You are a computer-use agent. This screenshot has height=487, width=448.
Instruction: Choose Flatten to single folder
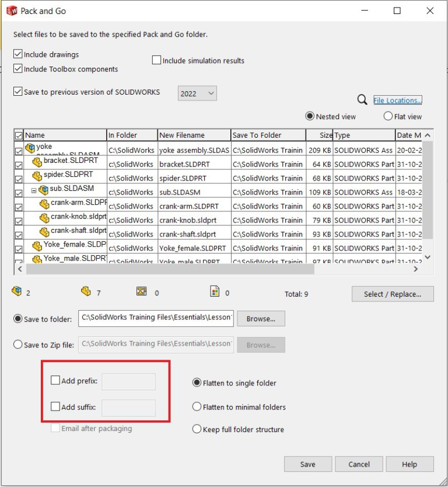coord(197,382)
